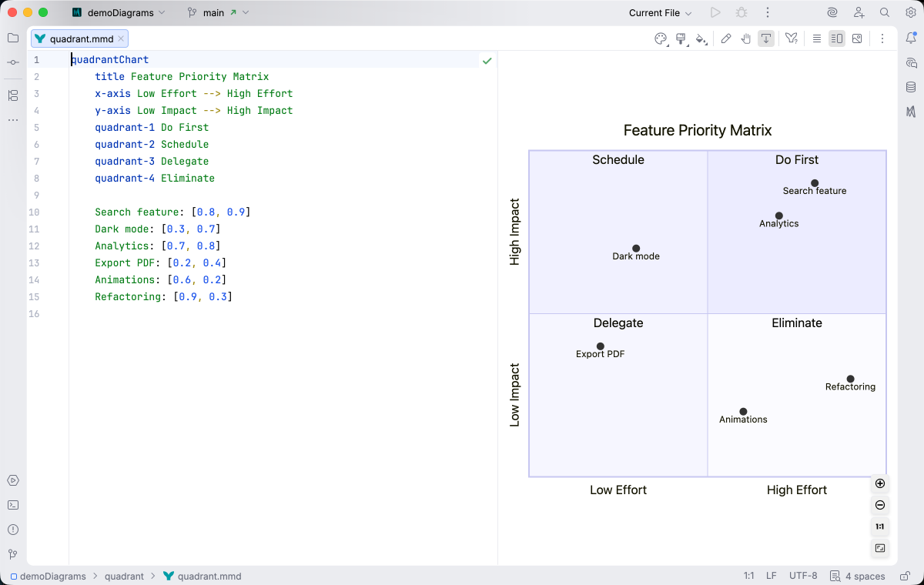The width and height of the screenshot is (924, 585).
Task: Switch to editor only view
Action: tap(817, 38)
